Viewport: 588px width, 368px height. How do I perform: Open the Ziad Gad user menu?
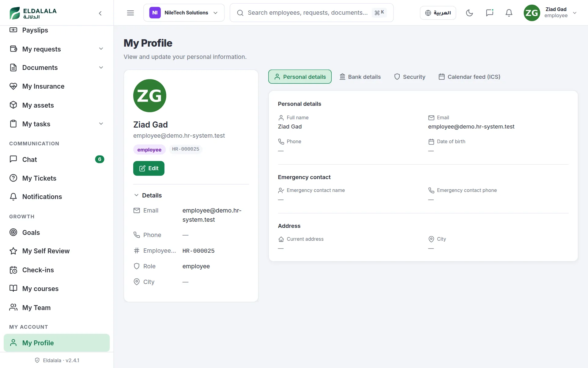point(550,13)
